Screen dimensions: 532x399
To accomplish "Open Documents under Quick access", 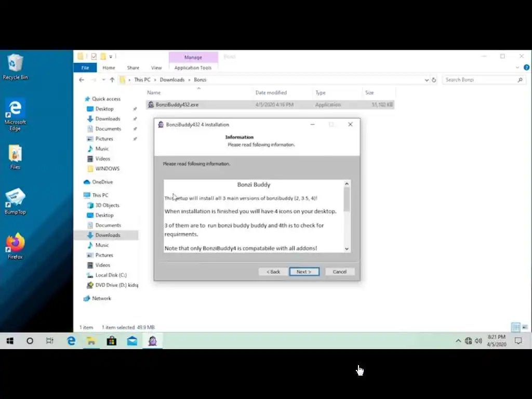I will 108,129.
